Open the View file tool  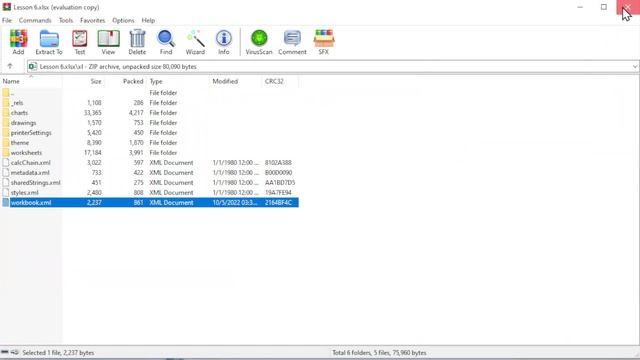108,42
